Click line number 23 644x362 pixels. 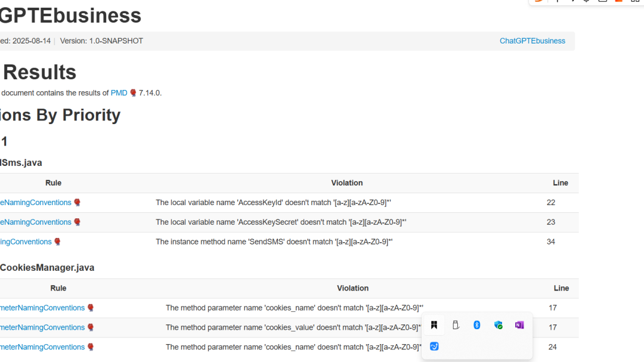551,222
